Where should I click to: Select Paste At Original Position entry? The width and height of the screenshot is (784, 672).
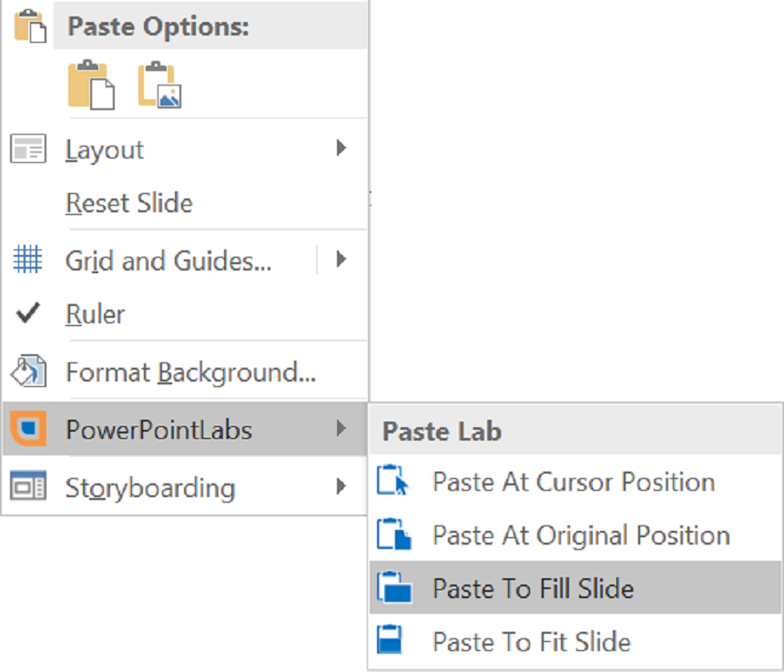point(580,535)
